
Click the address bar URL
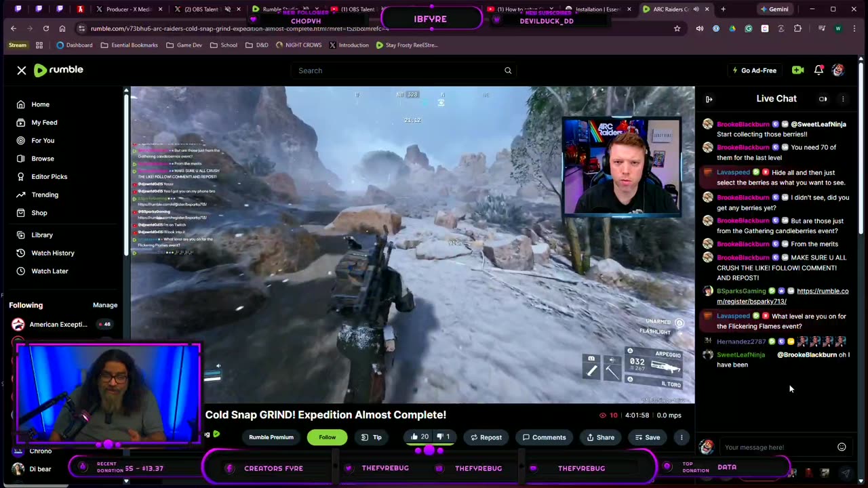point(239,28)
